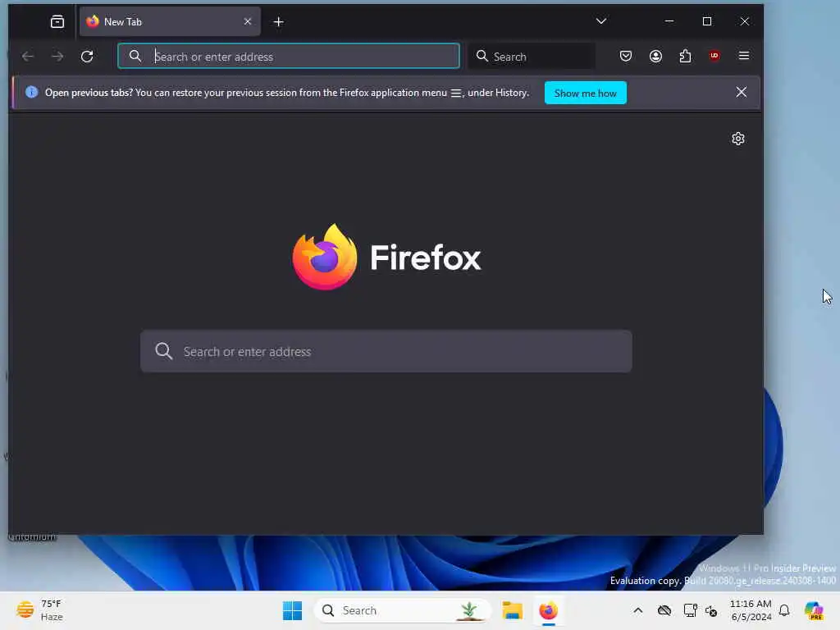This screenshot has width=840, height=630.
Task: Reload the current page
Action: [87, 56]
